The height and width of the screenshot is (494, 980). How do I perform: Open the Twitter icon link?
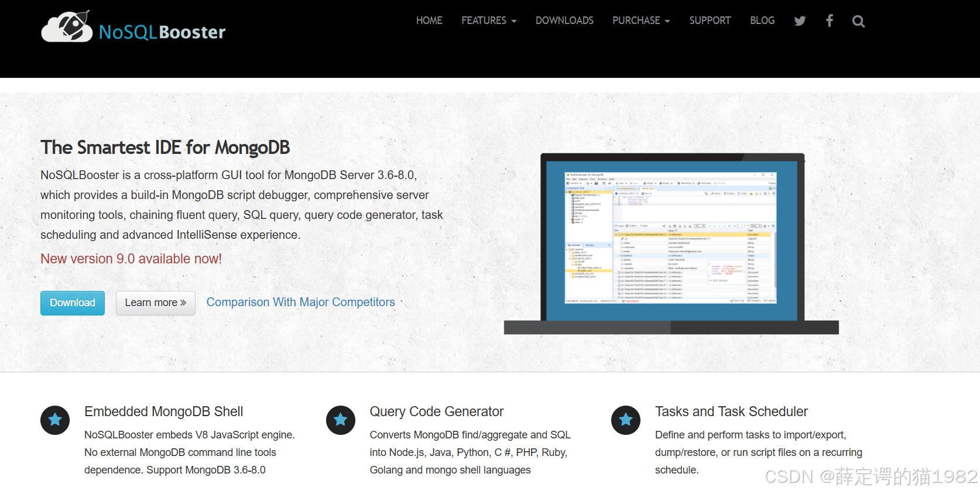click(800, 21)
